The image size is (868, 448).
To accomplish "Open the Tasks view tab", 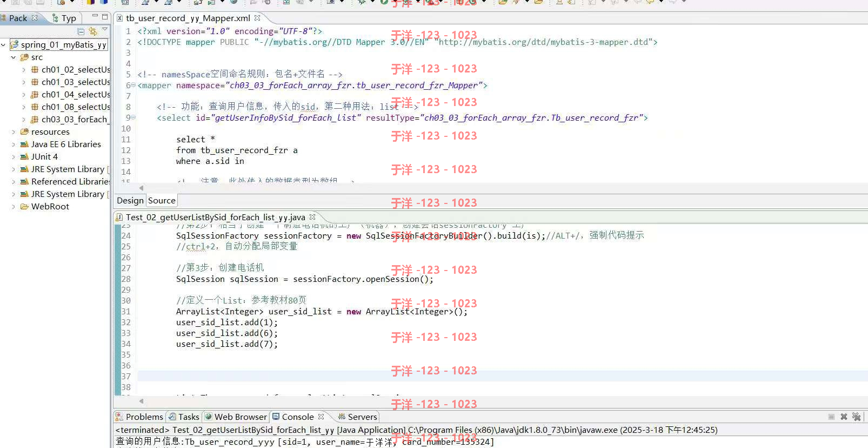I will (x=184, y=417).
